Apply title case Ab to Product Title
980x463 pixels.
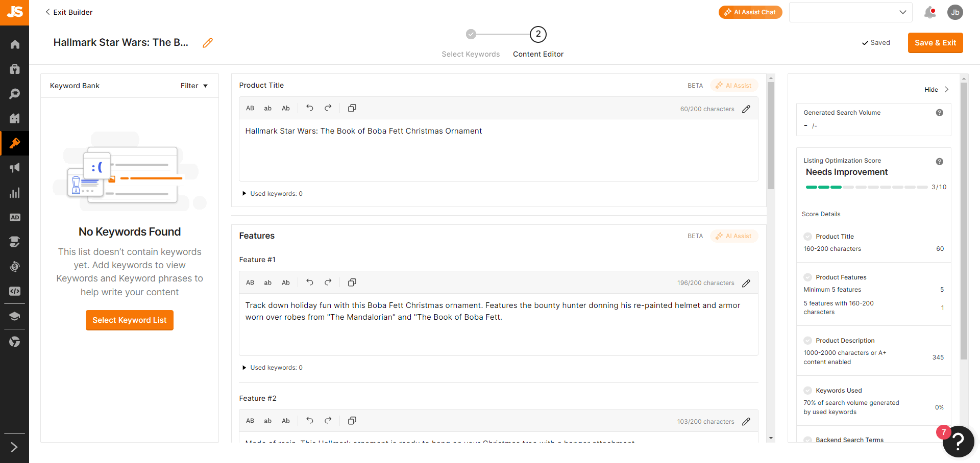coord(286,108)
